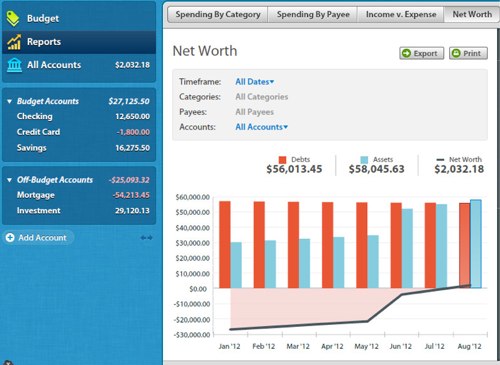Image resolution: width=500 pixels, height=365 pixels.
Task: Click the All Categories filter text
Action: (262, 97)
